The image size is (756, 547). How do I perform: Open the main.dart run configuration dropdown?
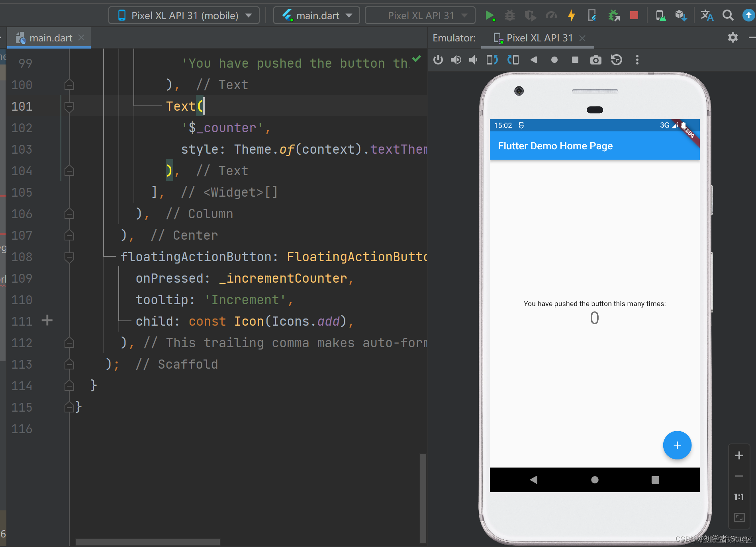317,16
